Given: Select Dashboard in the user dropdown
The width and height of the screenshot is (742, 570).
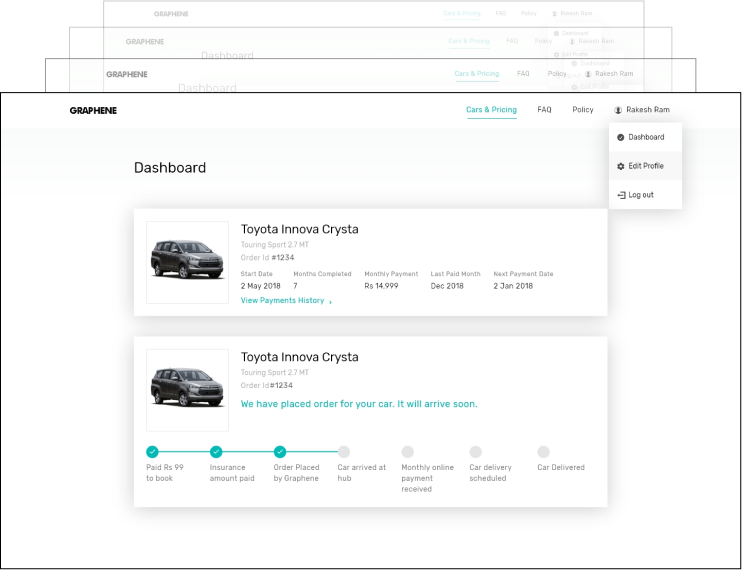Looking at the screenshot, I should (x=645, y=137).
